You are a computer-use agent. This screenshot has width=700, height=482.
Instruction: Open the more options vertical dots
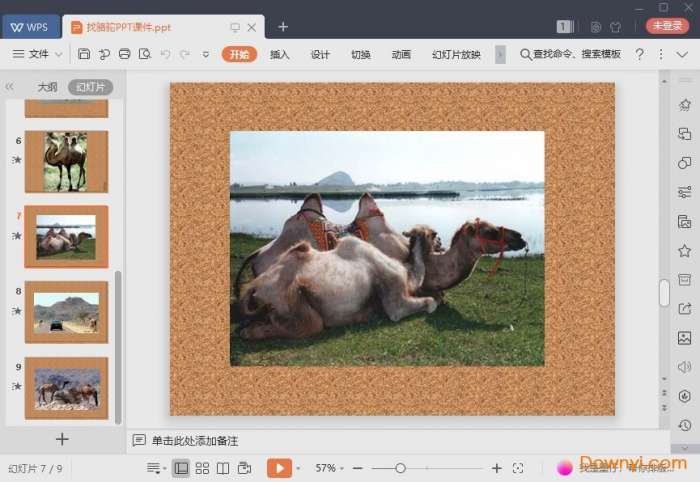661,54
